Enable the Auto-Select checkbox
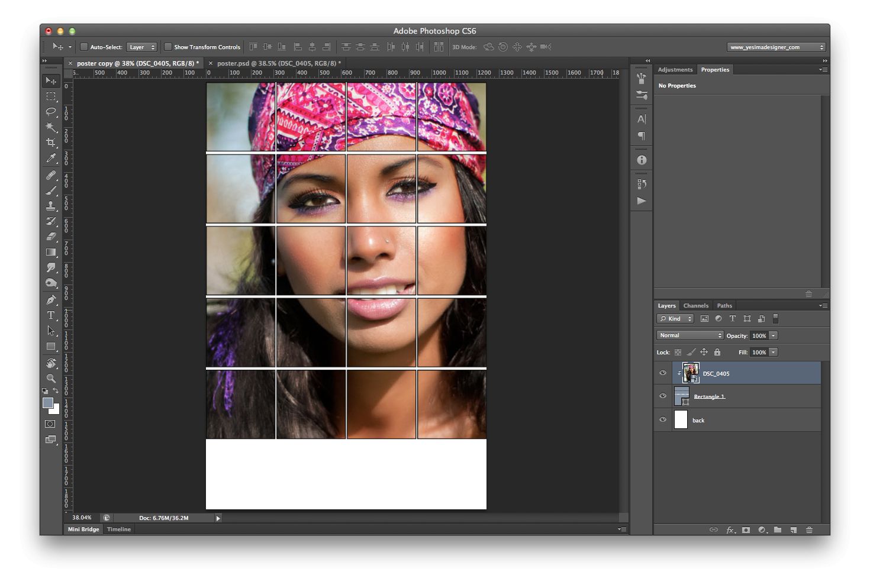 tap(84, 47)
